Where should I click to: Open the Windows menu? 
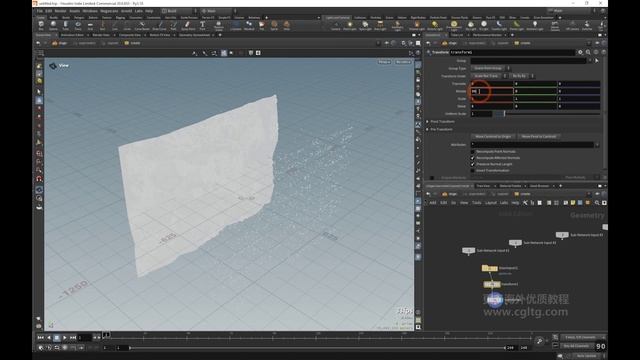(90, 11)
